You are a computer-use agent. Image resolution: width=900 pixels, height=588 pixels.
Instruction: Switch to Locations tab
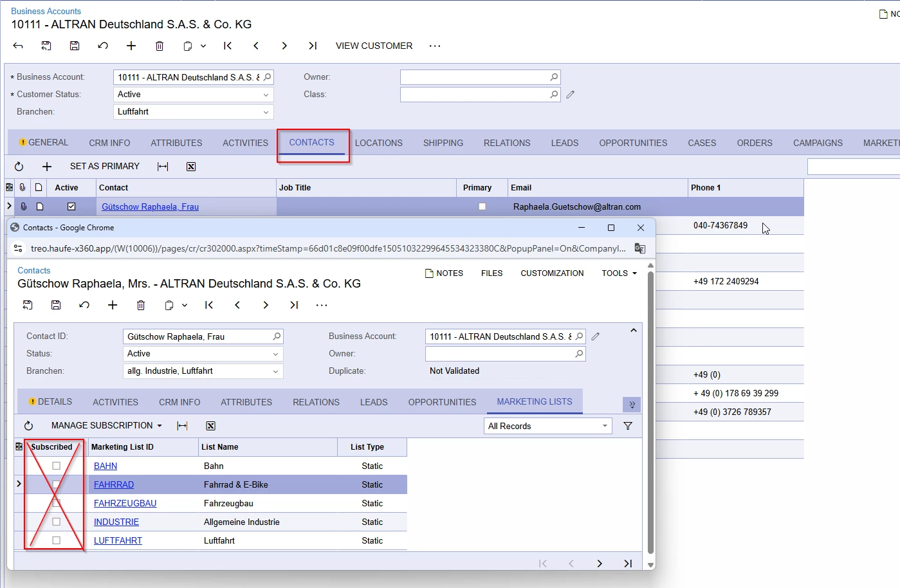click(379, 143)
